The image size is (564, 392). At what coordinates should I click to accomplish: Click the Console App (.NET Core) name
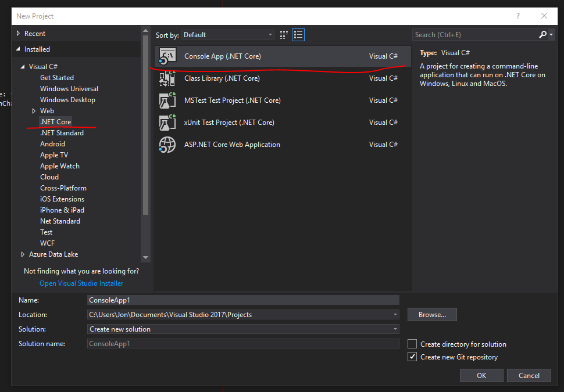tap(223, 56)
